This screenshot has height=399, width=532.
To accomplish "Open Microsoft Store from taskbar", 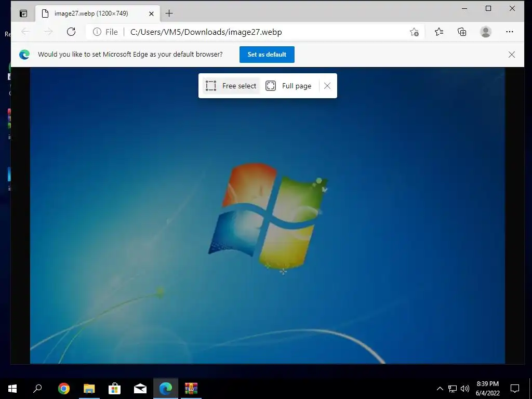I will click(115, 389).
